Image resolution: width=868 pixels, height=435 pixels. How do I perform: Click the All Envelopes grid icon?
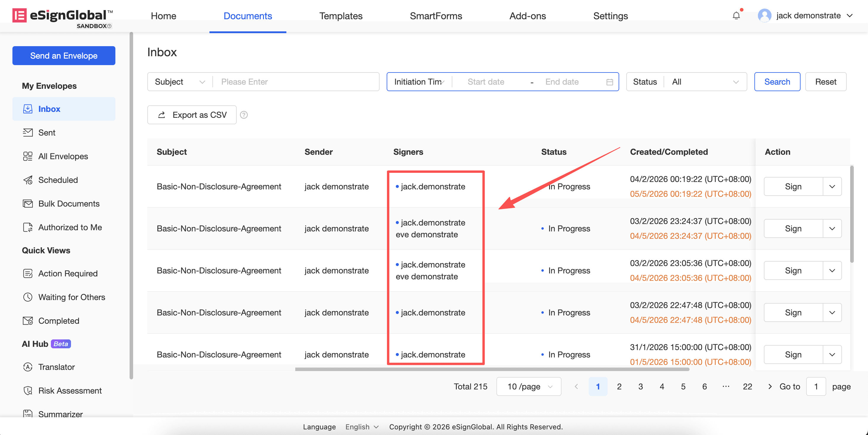[x=28, y=156]
